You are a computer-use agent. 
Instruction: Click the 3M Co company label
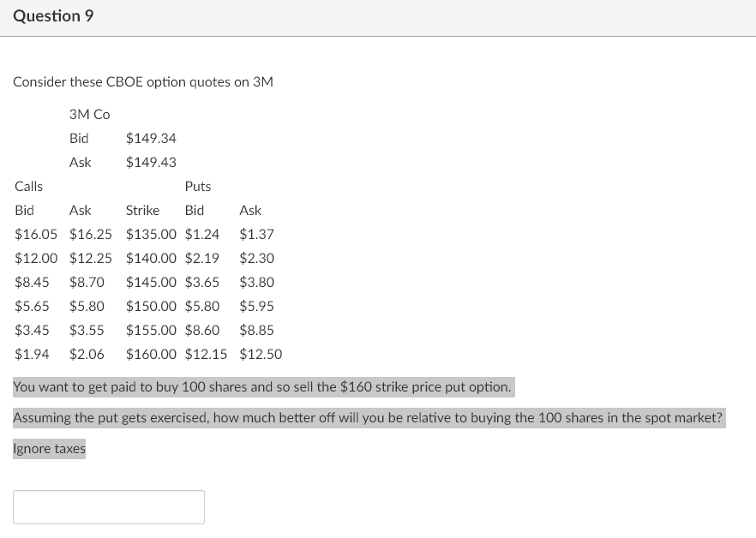89,114
